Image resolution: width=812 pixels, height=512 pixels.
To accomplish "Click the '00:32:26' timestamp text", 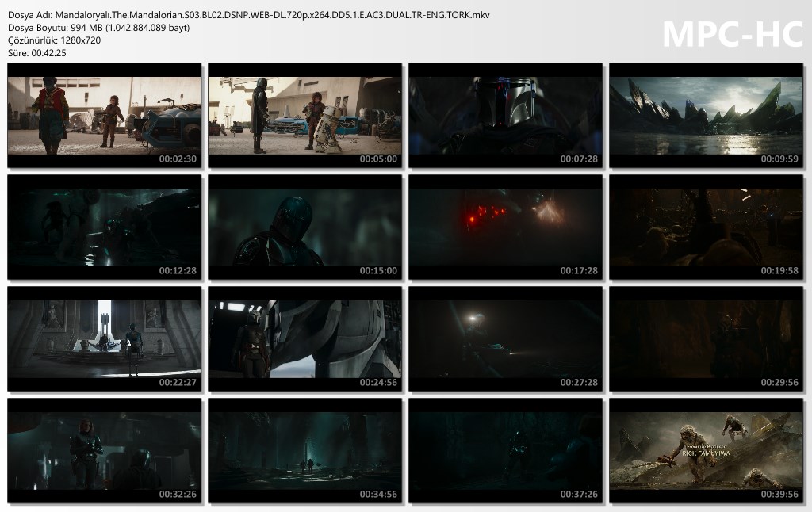I will pos(178,495).
